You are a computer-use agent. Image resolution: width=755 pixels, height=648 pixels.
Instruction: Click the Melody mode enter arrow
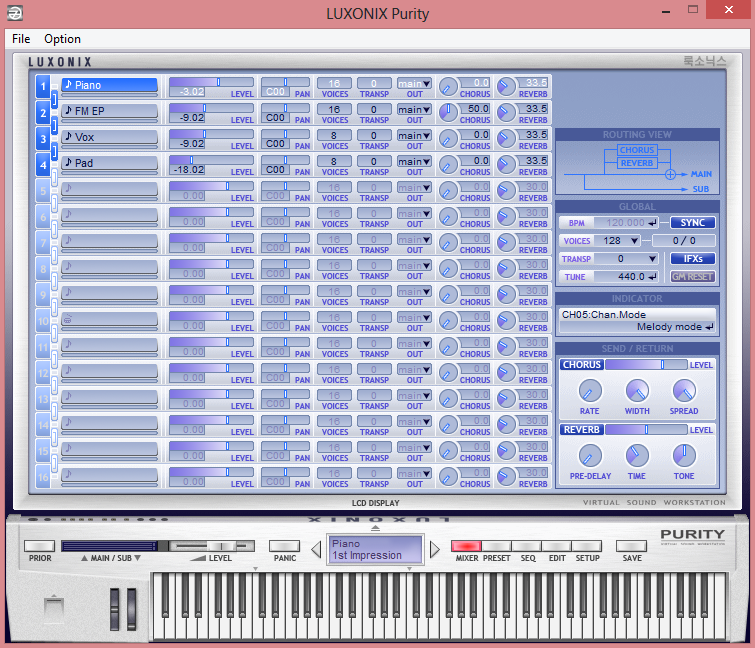point(709,327)
